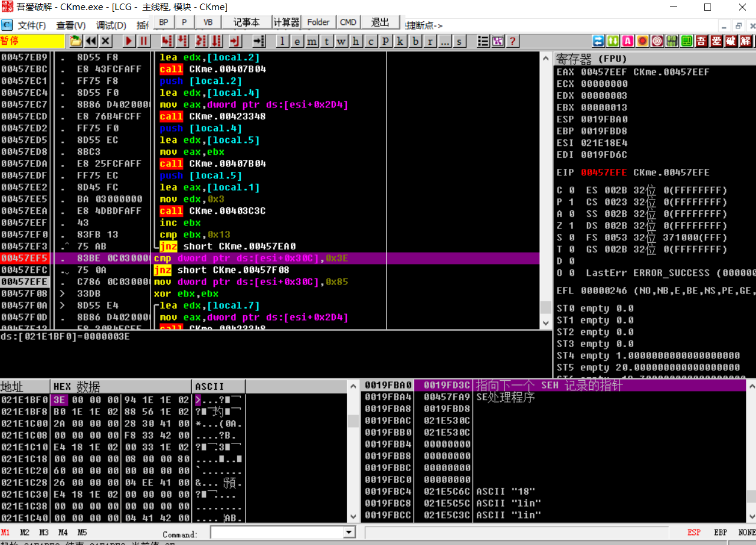Open the 查看(V) menu

tap(71, 25)
